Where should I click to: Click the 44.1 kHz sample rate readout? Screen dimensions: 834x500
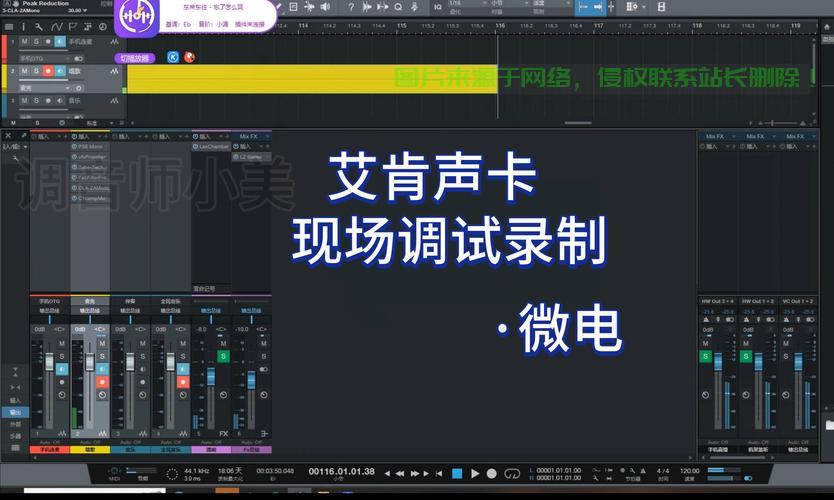coord(196,471)
